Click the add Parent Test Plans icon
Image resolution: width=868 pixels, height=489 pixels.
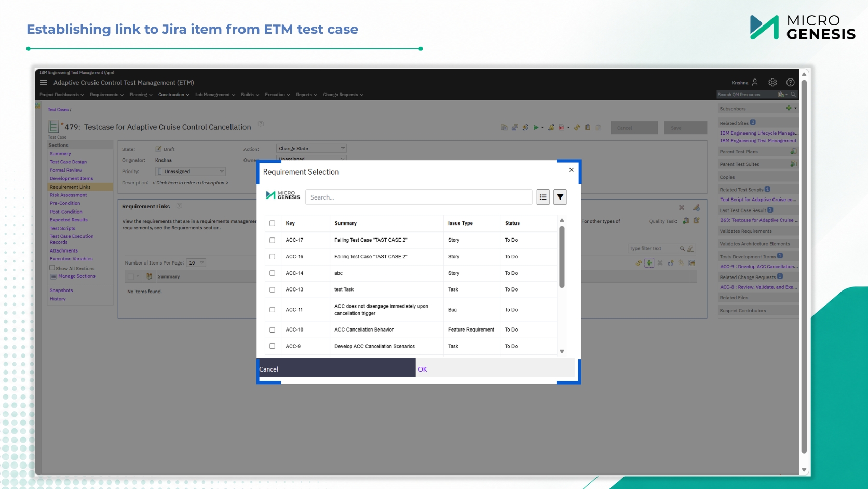(x=793, y=151)
